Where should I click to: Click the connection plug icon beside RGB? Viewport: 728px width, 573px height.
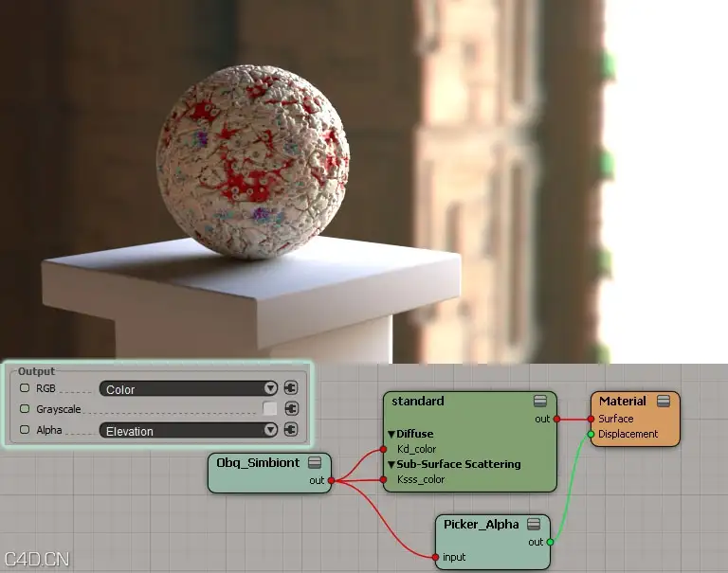(x=291, y=388)
